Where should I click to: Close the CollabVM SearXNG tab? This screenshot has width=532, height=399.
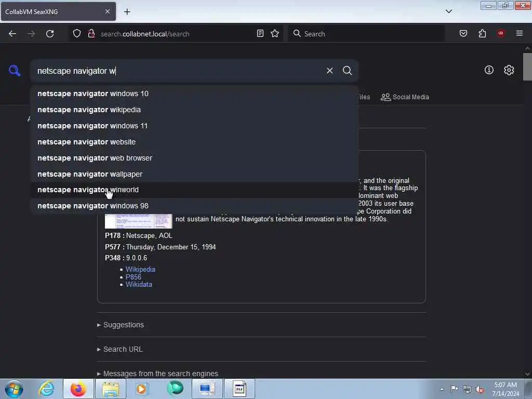(x=107, y=11)
